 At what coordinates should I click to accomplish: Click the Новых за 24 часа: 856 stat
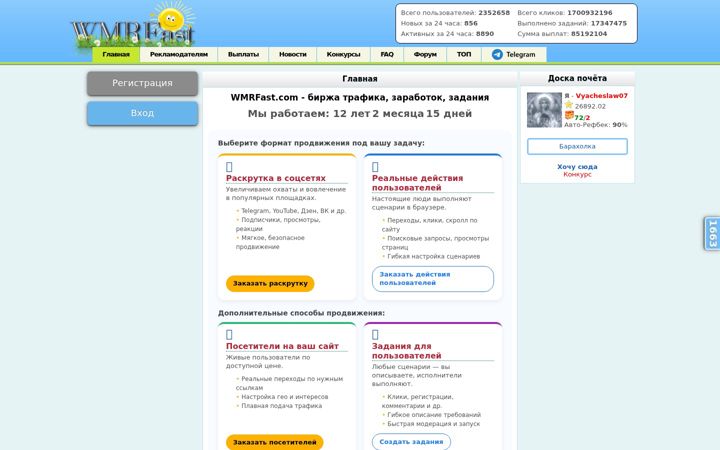[x=439, y=23]
